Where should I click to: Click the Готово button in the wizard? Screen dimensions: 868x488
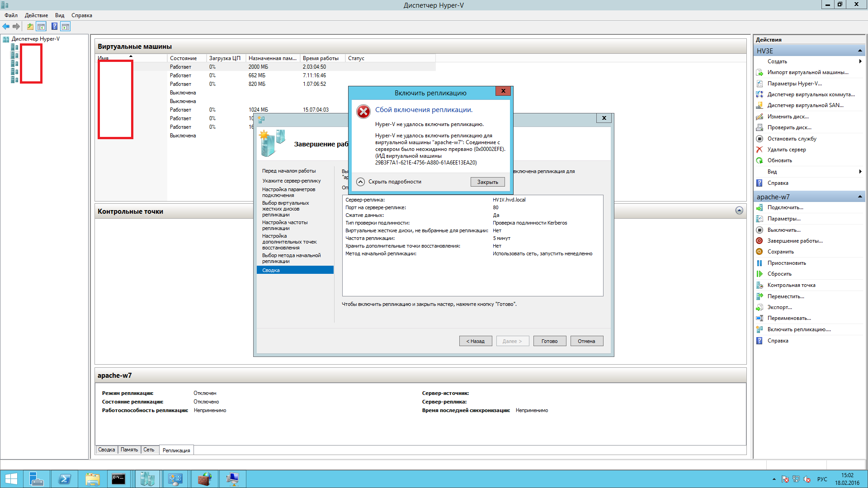(550, 341)
